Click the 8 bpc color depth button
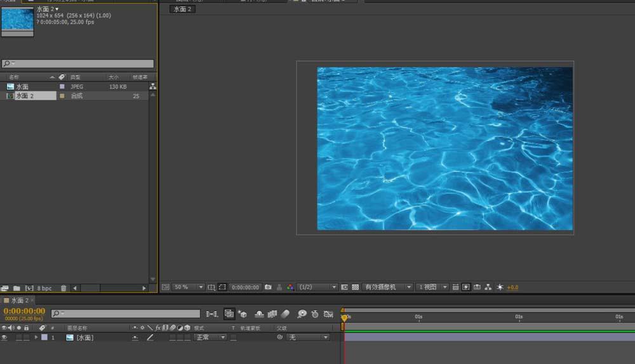Image resolution: width=635 pixels, height=364 pixels. tap(44, 288)
